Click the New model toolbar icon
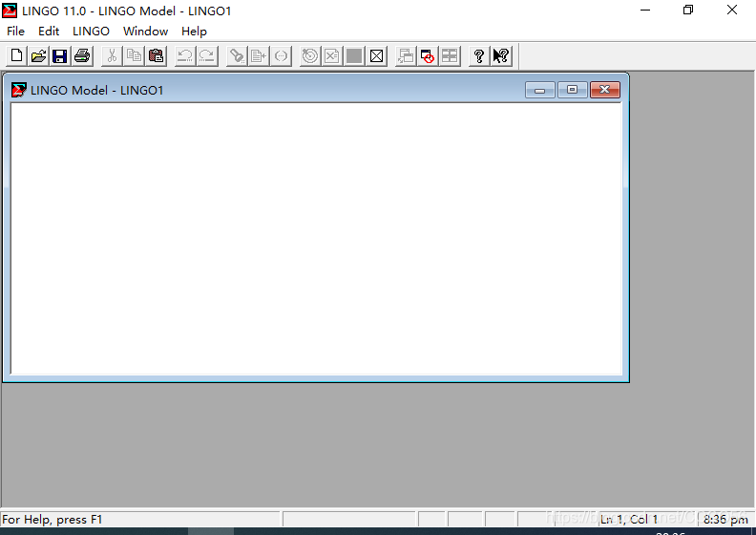Viewport: 756px width, 535px height. click(16, 56)
